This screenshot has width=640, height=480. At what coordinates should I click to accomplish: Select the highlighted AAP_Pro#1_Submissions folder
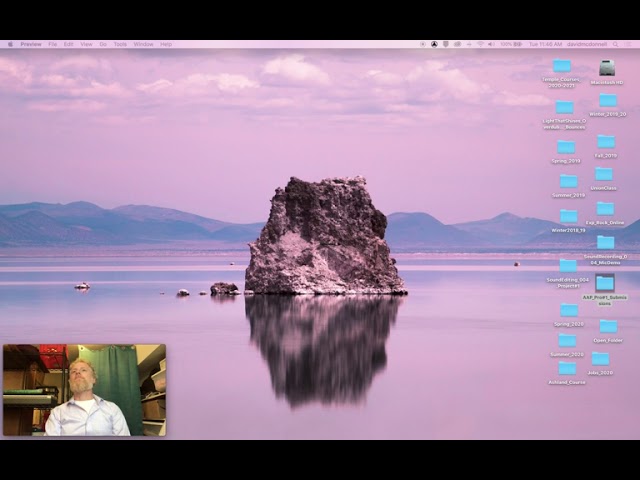(x=605, y=283)
